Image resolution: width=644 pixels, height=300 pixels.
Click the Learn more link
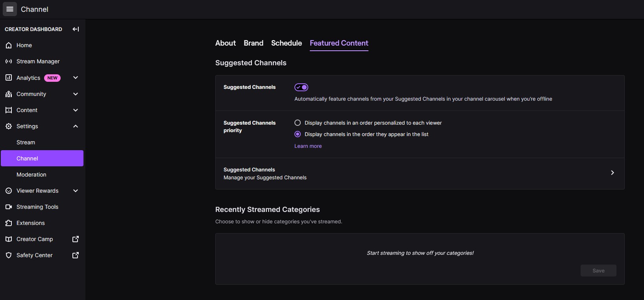[x=308, y=146]
